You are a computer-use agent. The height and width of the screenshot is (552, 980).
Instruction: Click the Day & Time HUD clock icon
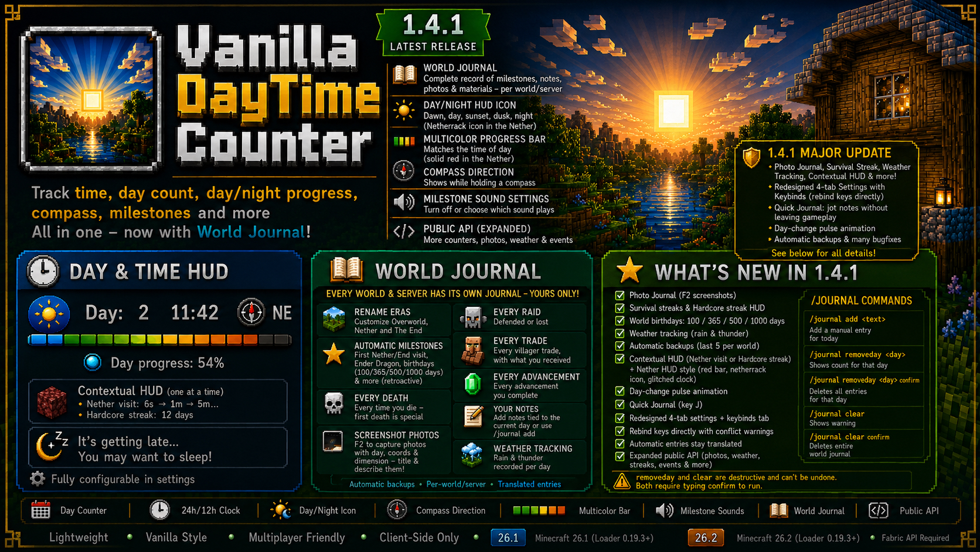coord(43,271)
